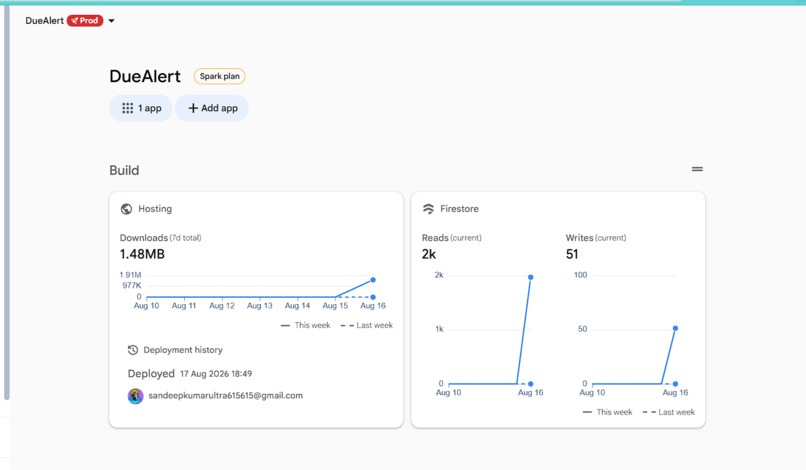Click the Aug 16 solid-line point on the downloads chart
Screen dimensions: 806x470
(373, 280)
